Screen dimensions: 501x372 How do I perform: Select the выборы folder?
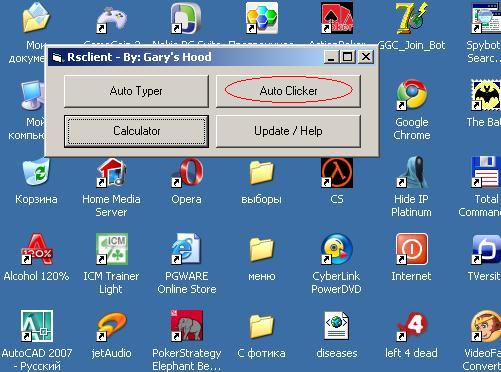pyautogui.click(x=262, y=172)
